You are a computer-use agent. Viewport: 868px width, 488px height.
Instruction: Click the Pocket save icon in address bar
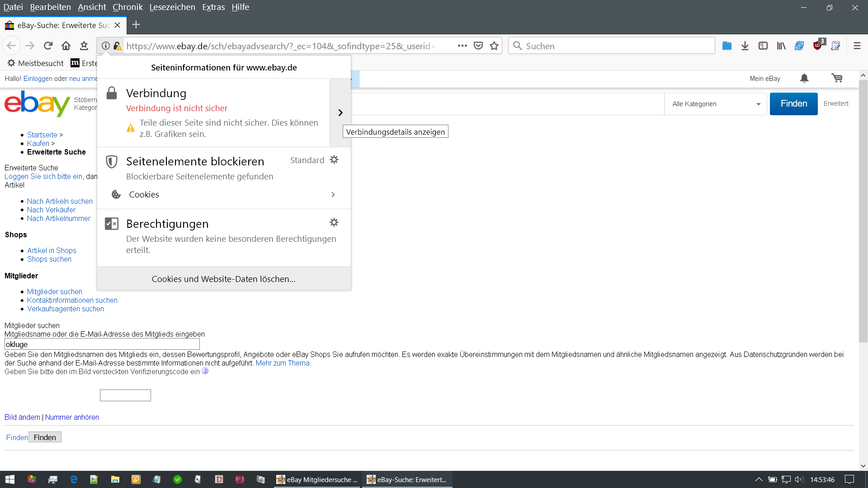click(x=478, y=46)
